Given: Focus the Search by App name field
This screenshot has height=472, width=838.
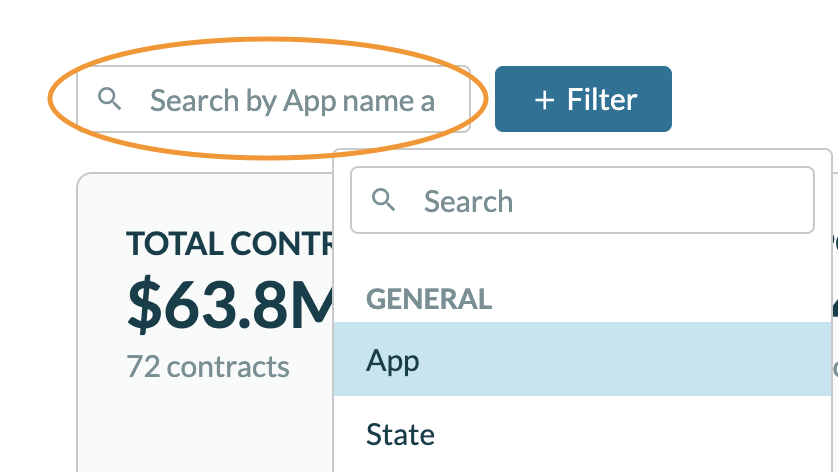Looking at the screenshot, I should click(x=290, y=100).
